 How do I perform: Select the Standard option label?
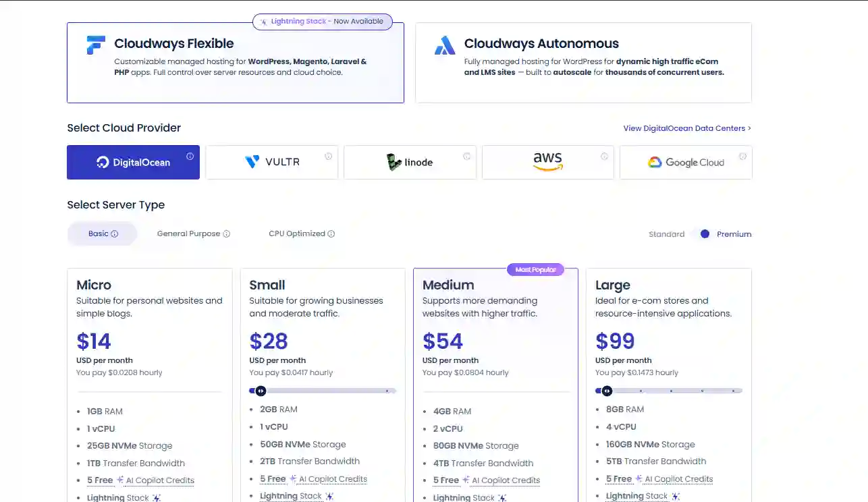(666, 234)
